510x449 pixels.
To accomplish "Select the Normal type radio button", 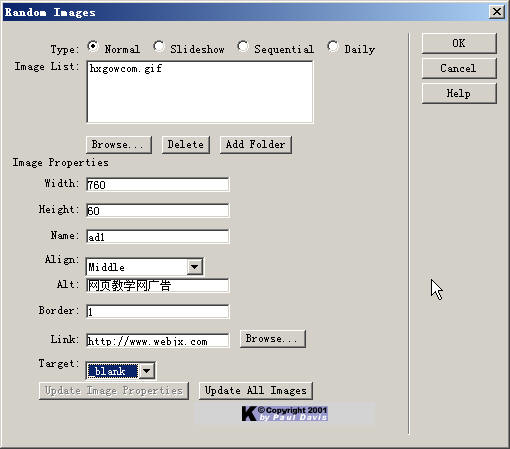I will coord(93,46).
